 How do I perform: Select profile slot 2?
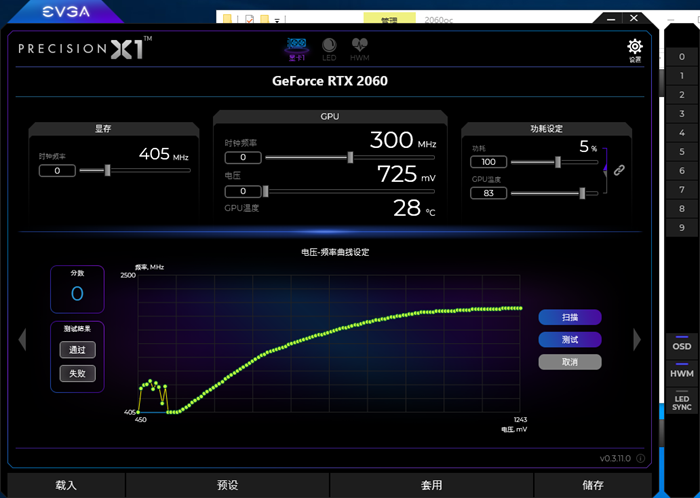(x=682, y=95)
